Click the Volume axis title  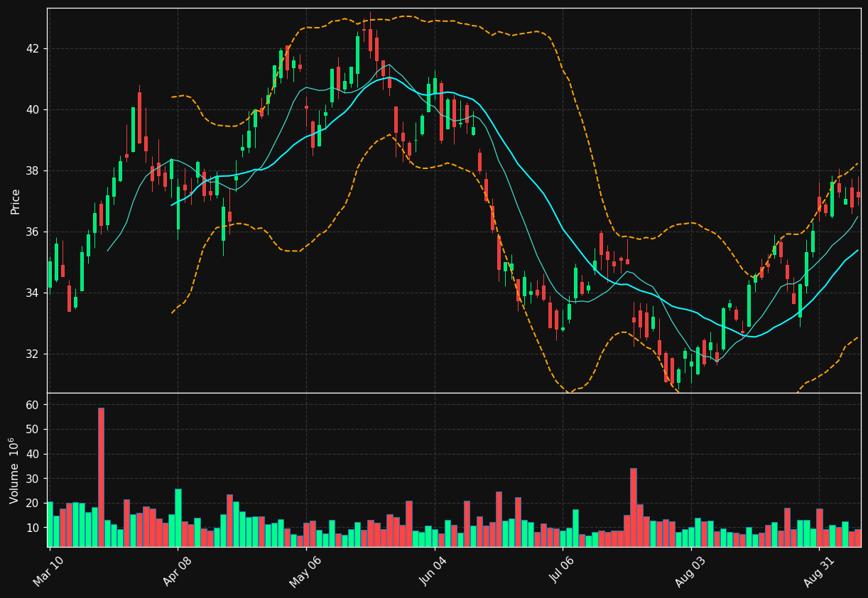[x=14, y=470]
